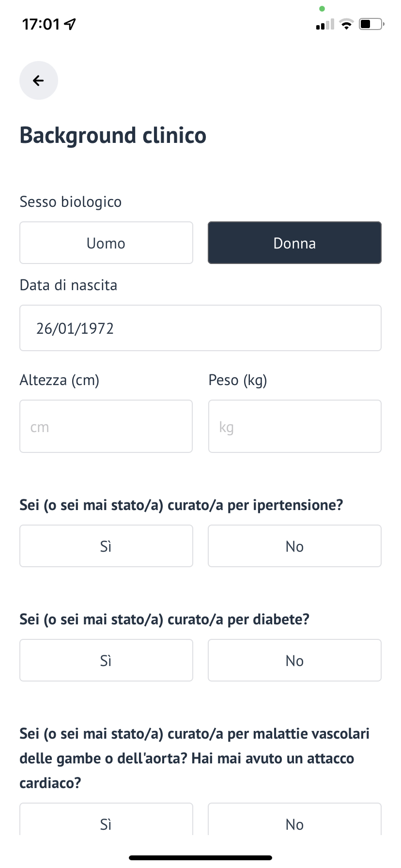Tap the battery indicator icon
The height and width of the screenshot is (868, 401).
(371, 24)
